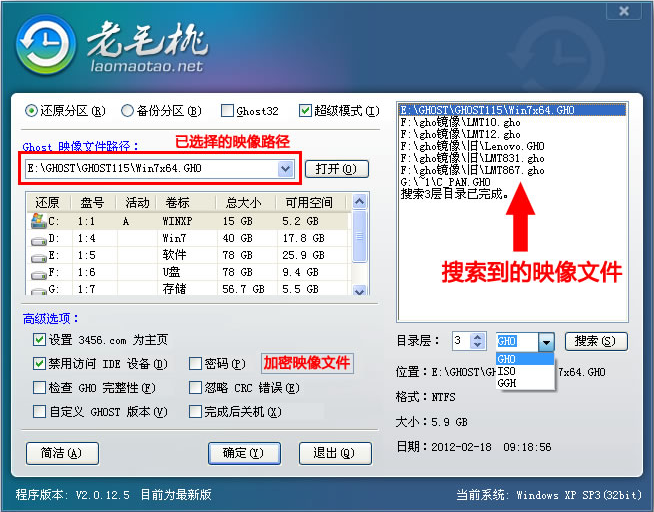Image resolution: width=654 pixels, height=512 pixels.
Task: Select F:\gho镜像\旧\LMT867.gho in results
Action: [512, 170]
